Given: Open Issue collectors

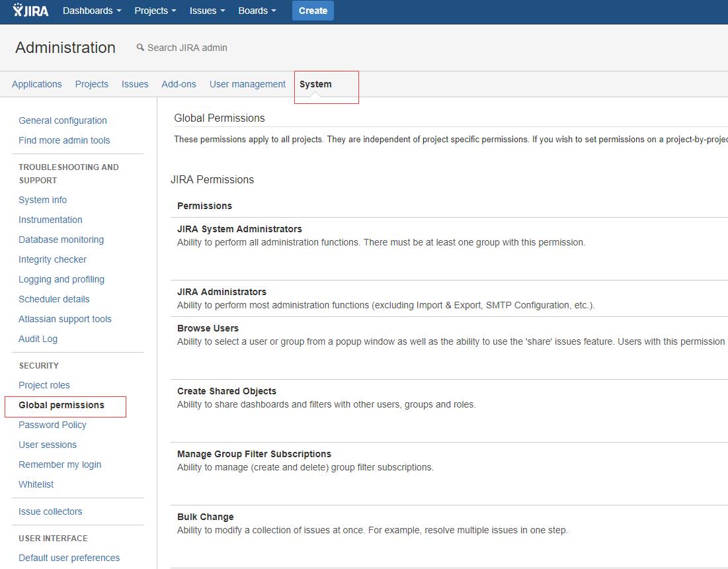Looking at the screenshot, I should (x=50, y=511).
